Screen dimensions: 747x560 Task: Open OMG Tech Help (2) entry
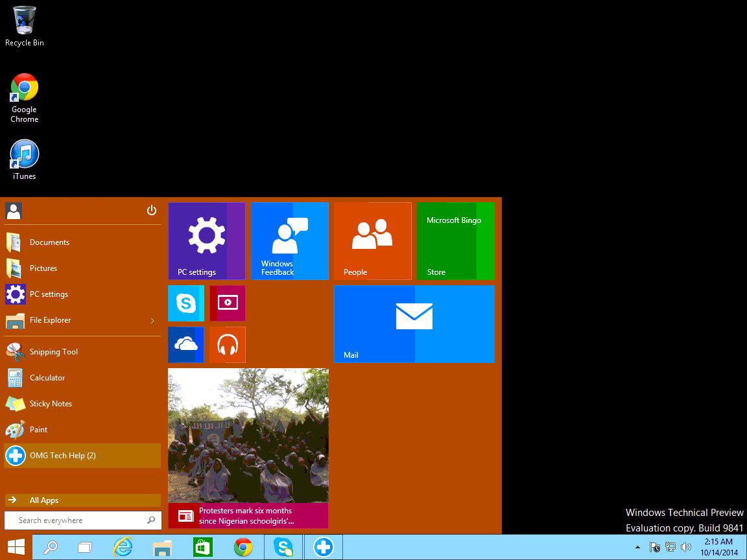pyautogui.click(x=82, y=456)
